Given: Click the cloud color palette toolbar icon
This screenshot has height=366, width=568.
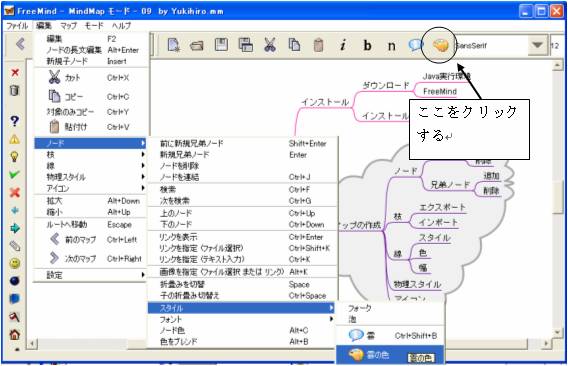Looking at the screenshot, I should coord(440,45).
